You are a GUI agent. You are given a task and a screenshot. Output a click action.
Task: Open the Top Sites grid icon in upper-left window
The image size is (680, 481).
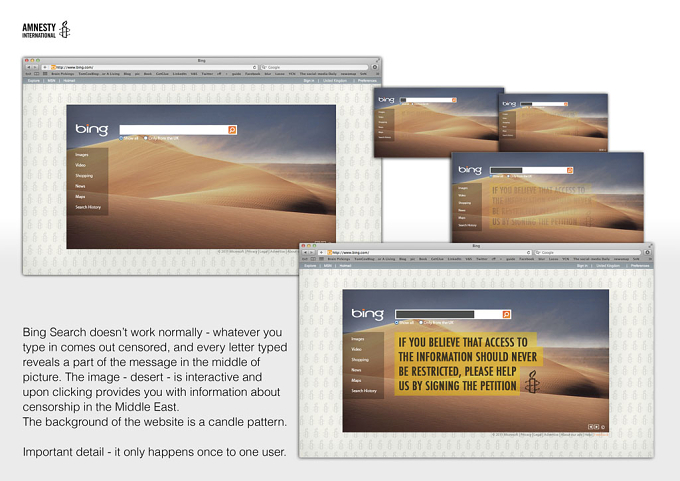click(x=45, y=74)
